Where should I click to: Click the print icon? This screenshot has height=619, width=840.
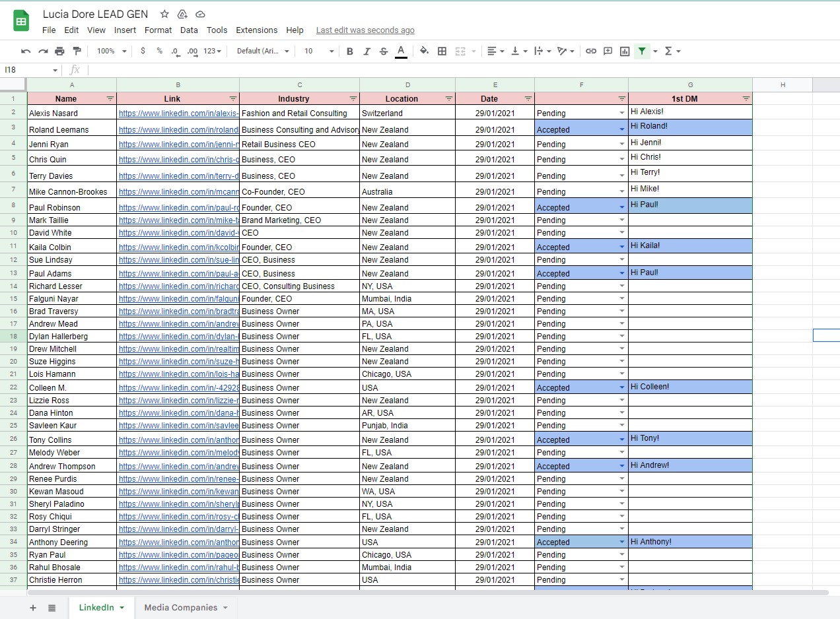(x=60, y=51)
